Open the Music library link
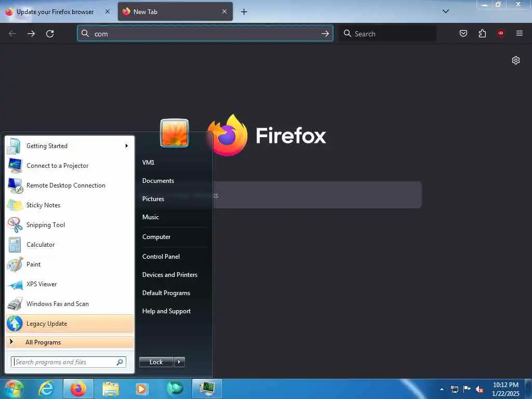Screen dimensions: 532x399 coord(150,217)
